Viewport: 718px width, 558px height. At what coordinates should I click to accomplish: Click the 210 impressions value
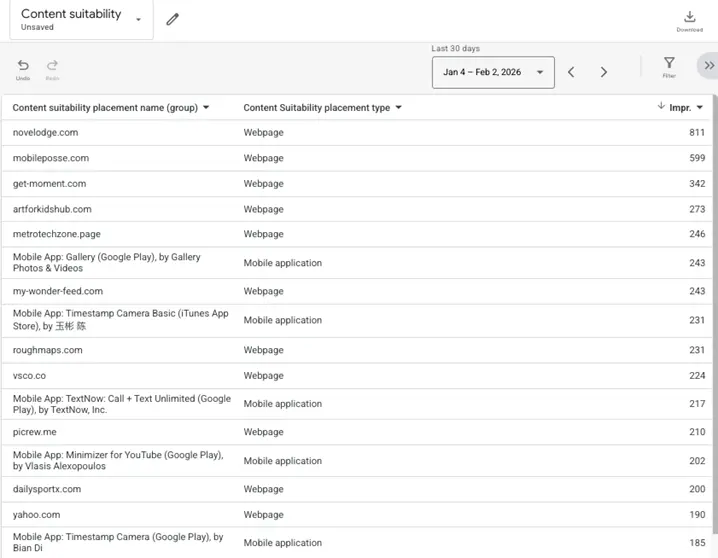pos(697,432)
